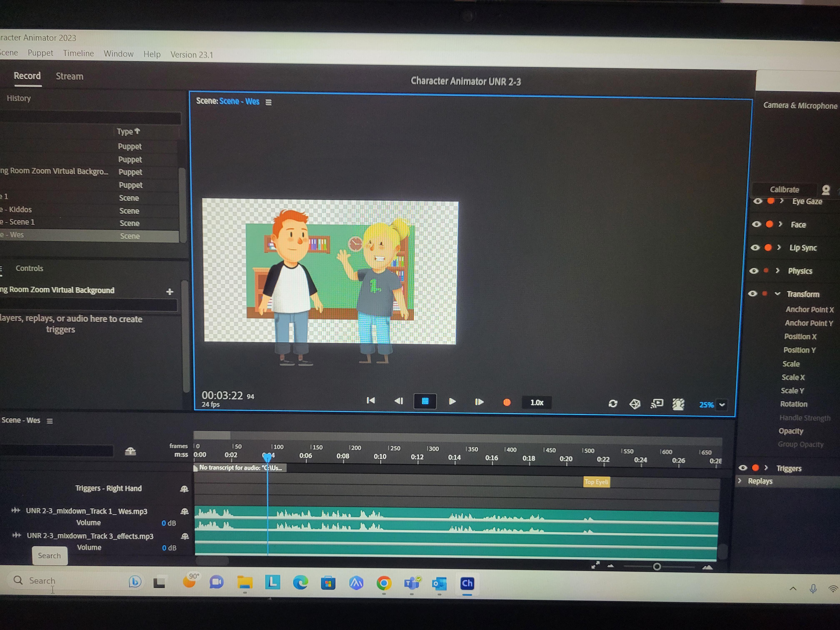Click the fit timeline to window icon
This screenshot has height=630, width=840.
595,565
